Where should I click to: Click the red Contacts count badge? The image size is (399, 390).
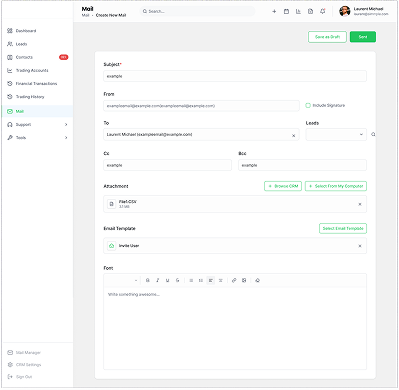click(x=63, y=57)
